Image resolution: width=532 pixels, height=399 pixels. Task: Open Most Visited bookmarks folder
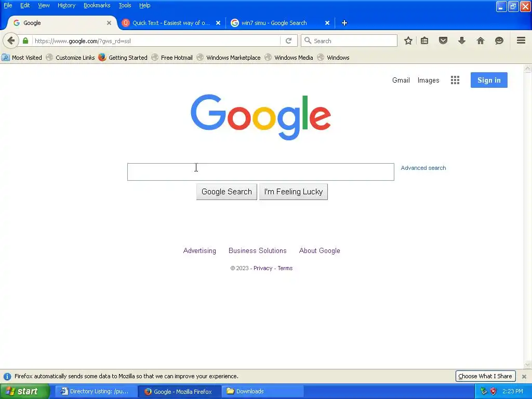(22, 57)
